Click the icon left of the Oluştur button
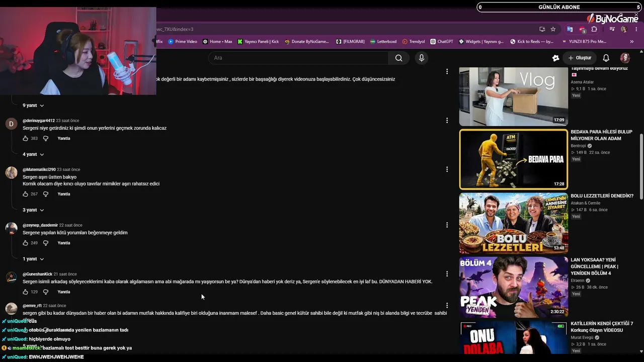The width and height of the screenshot is (644, 362). pyautogui.click(x=555, y=58)
